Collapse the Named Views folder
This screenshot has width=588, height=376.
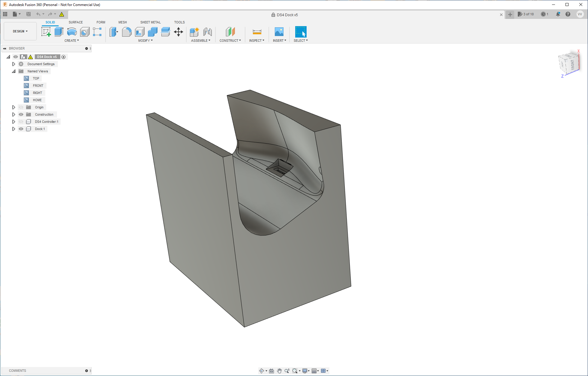click(13, 71)
